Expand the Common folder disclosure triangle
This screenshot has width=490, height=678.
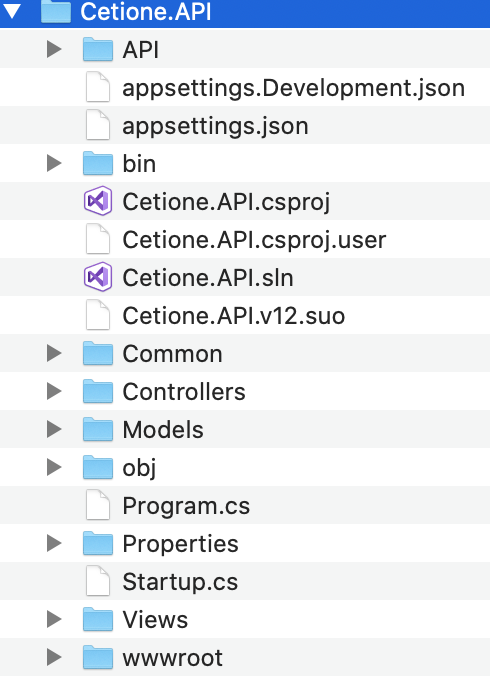pos(54,353)
